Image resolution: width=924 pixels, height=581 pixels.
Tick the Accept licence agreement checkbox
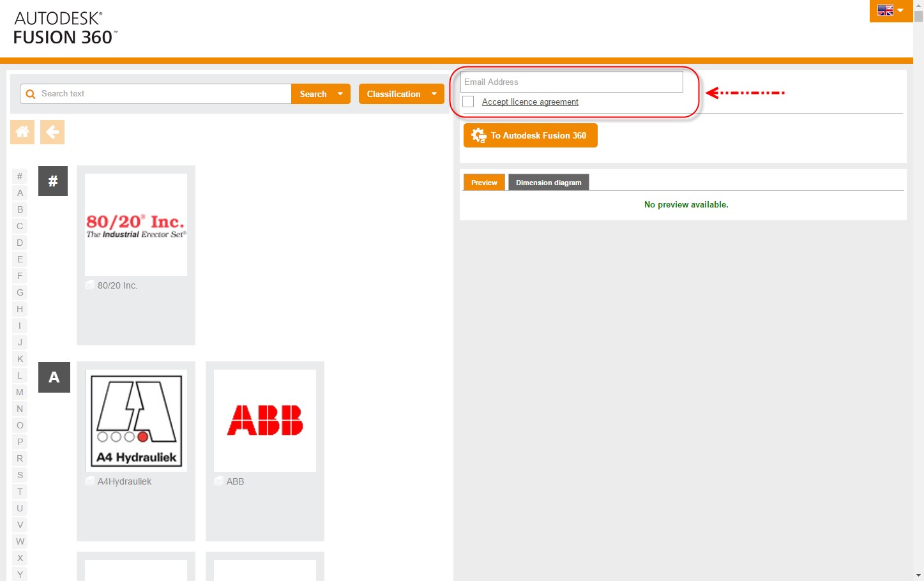(468, 102)
